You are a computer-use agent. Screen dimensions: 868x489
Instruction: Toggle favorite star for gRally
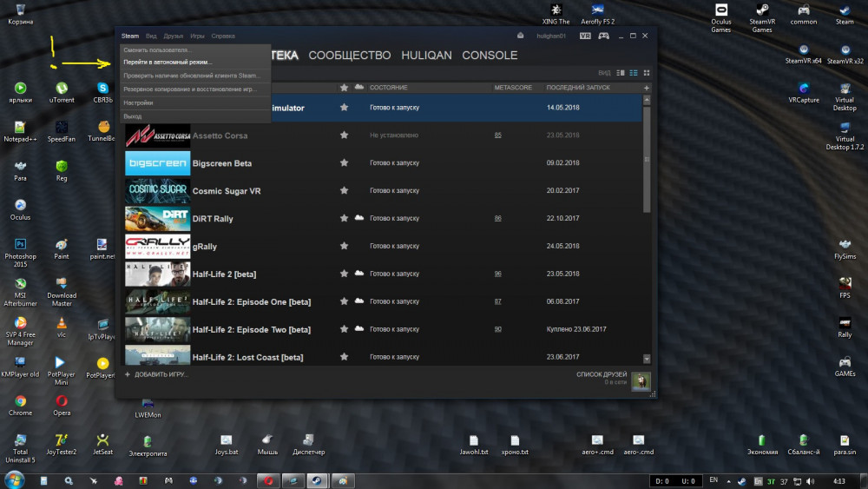point(344,246)
